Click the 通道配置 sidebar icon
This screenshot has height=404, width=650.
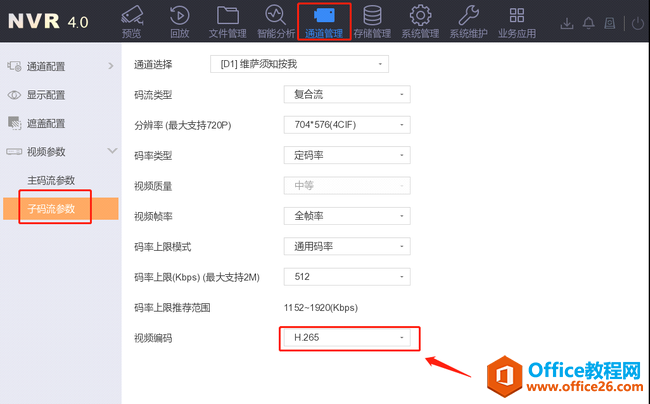click(x=14, y=66)
